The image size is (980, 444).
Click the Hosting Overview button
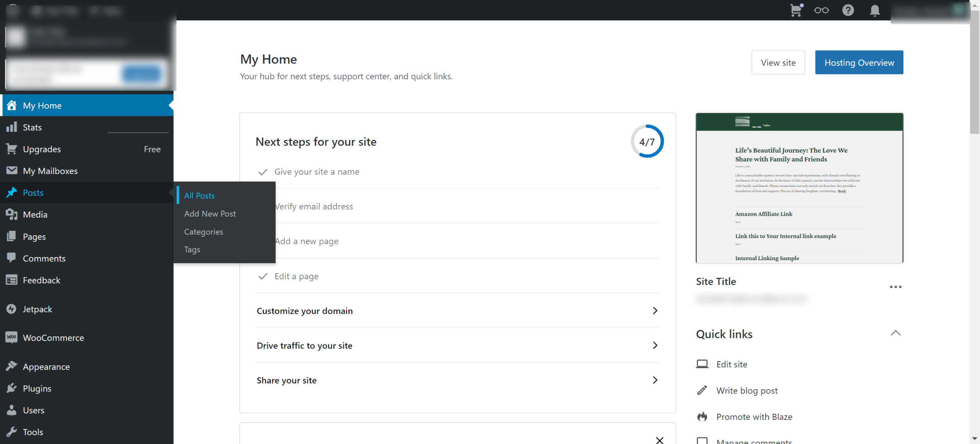(x=859, y=62)
